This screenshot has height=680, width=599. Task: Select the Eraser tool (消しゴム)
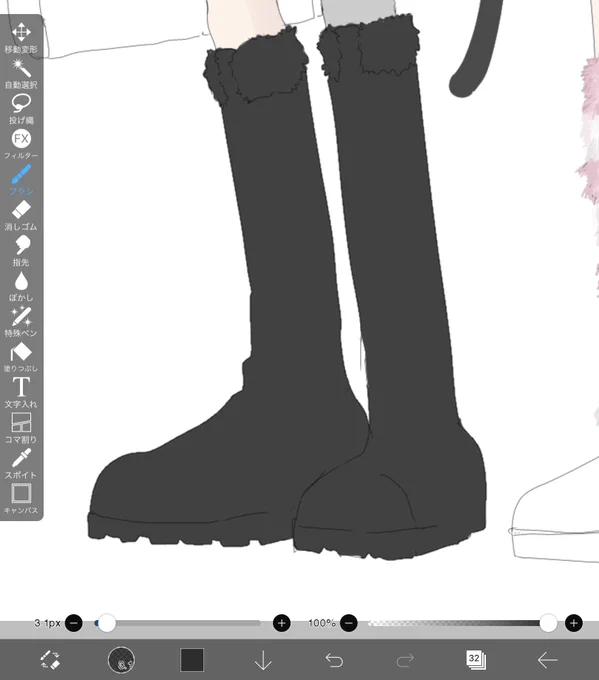pos(21,215)
